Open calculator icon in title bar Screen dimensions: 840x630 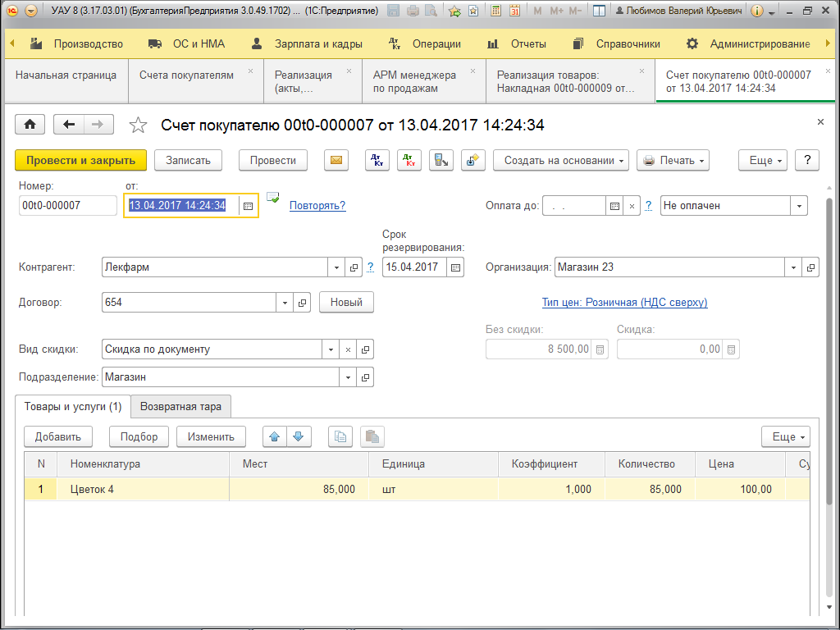496,10
